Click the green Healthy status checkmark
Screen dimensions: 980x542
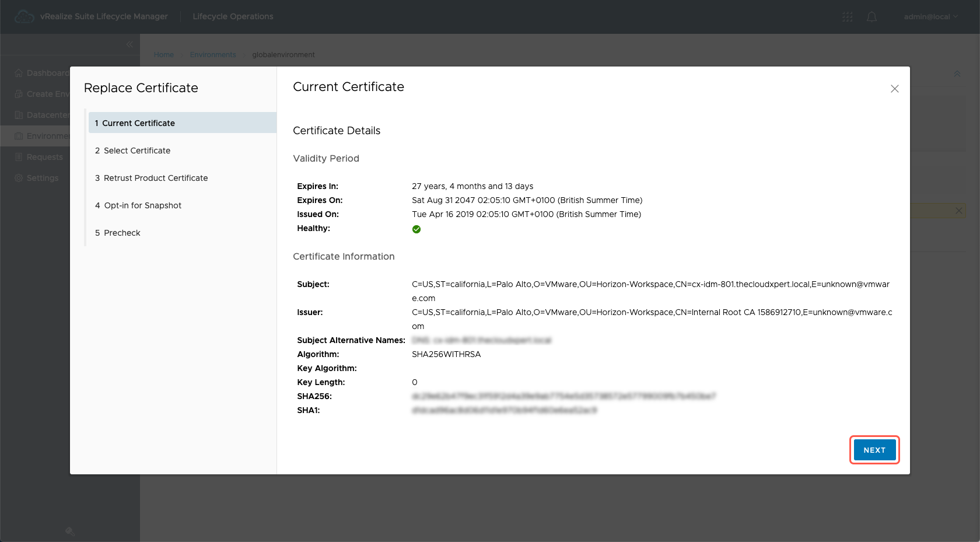tap(416, 229)
